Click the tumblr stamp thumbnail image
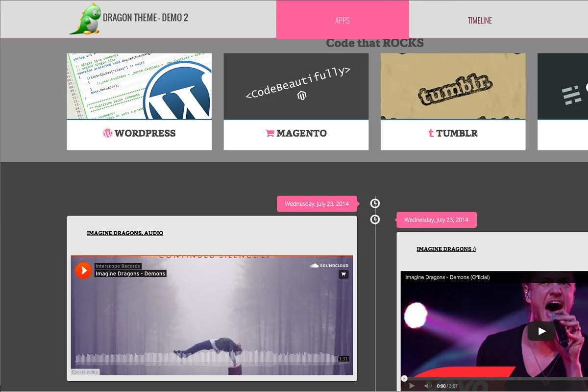This screenshot has height=392, width=588. pyautogui.click(x=453, y=86)
